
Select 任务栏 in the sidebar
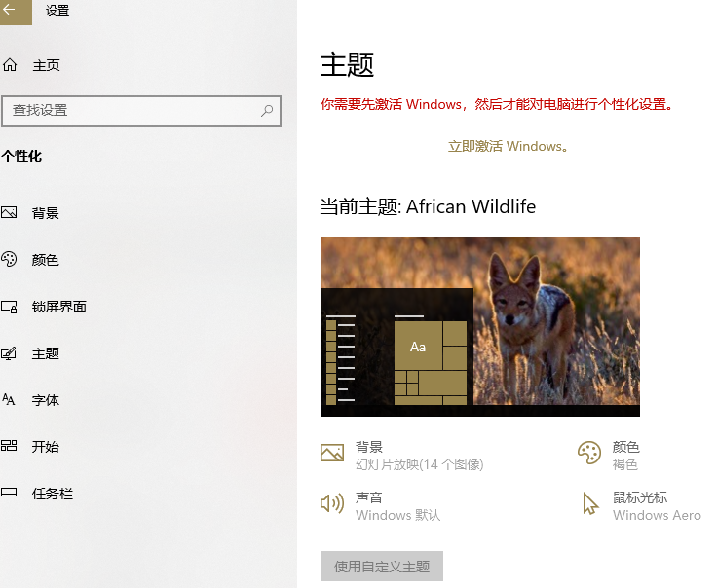[x=53, y=494]
